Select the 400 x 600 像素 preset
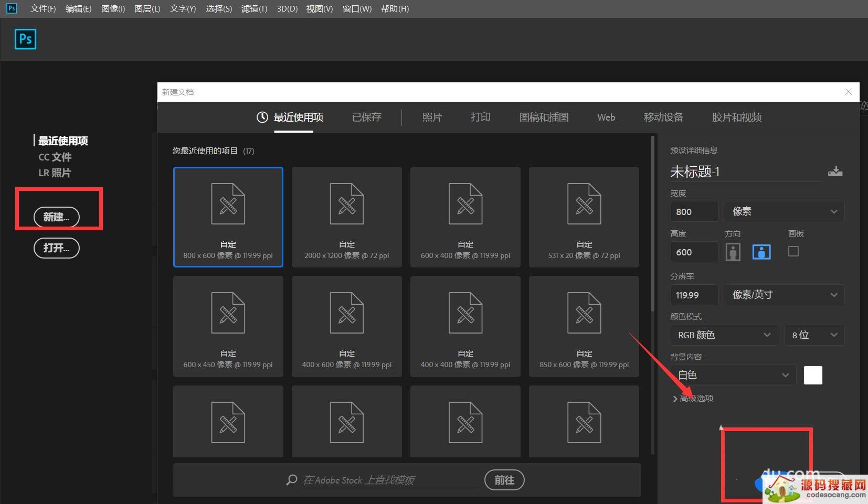Image resolution: width=868 pixels, height=504 pixels. tap(347, 326)
